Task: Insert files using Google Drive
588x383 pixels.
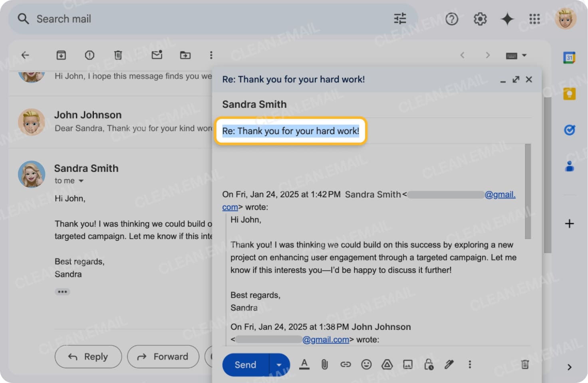Action: pos(387,364)
